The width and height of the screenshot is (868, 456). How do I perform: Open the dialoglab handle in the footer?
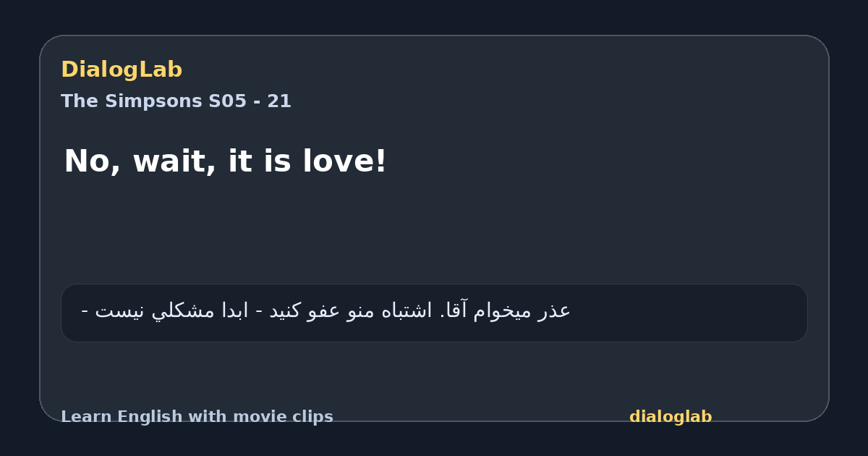pyautogui.click(x=671, y=417)
